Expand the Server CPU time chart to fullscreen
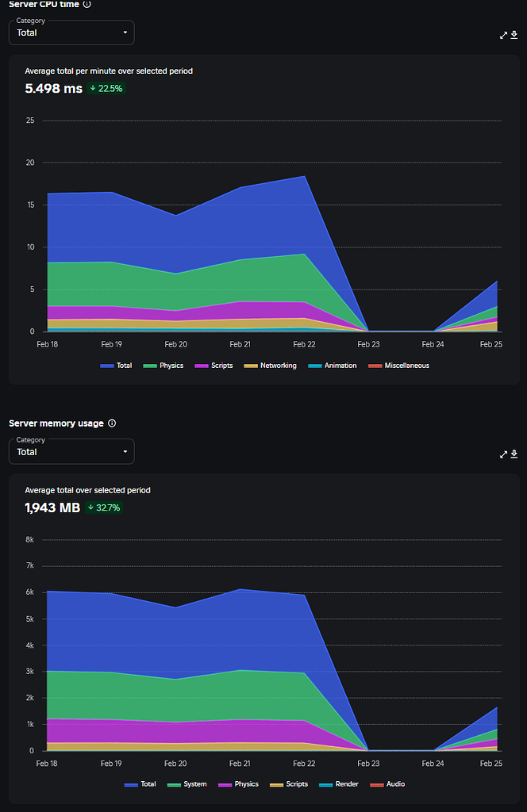Image resolution: width=527 pixels, height=812 pixels. pyautogui.click(x=502, y=35)
